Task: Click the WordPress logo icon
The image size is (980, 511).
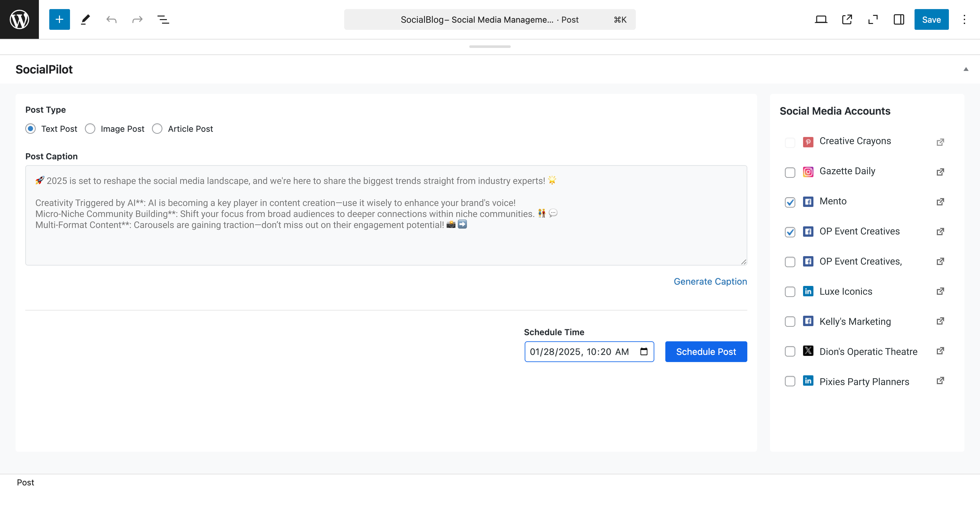Action: pos(19,19)
